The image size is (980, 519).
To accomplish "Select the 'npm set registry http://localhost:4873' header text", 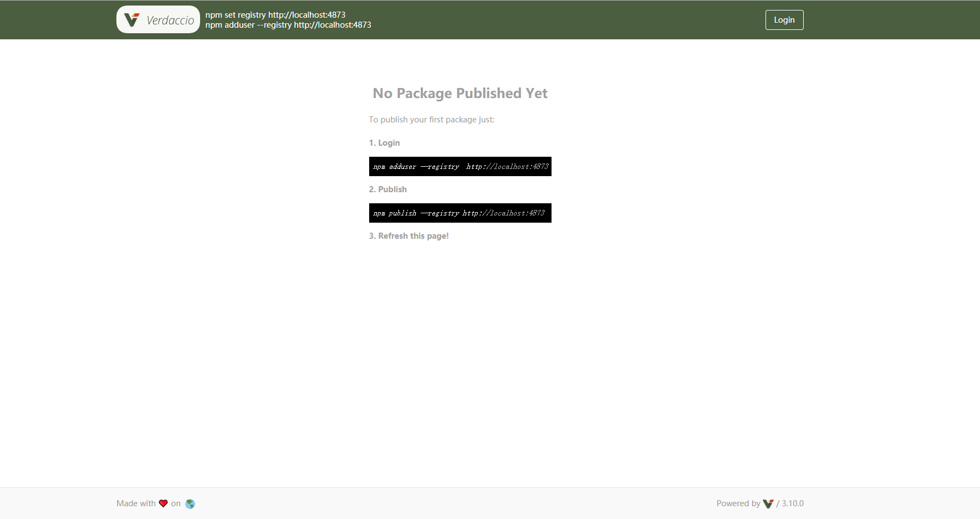I will point(275,15).
